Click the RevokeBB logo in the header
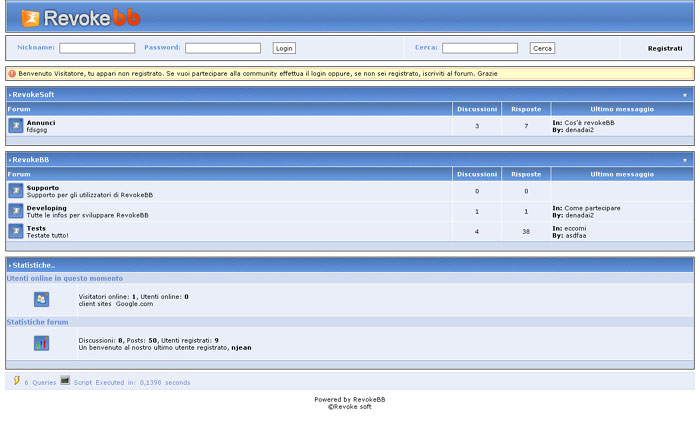Image resolution: width=700 pixels, height=425 pixels. [x=81, y=17]
